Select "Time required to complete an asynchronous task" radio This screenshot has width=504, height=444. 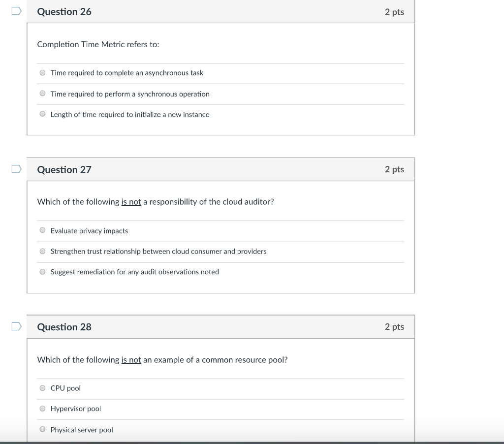(x=43, y=73)
